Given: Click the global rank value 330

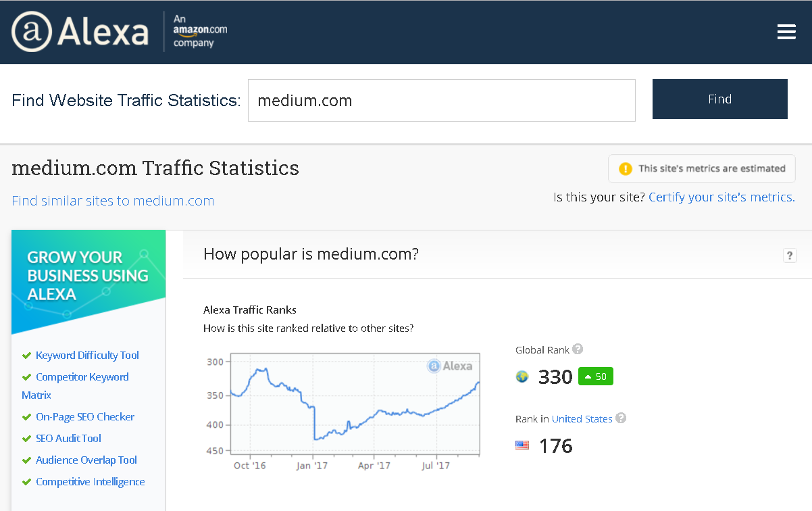Looking at the screenshot, I should coord(555,376).
